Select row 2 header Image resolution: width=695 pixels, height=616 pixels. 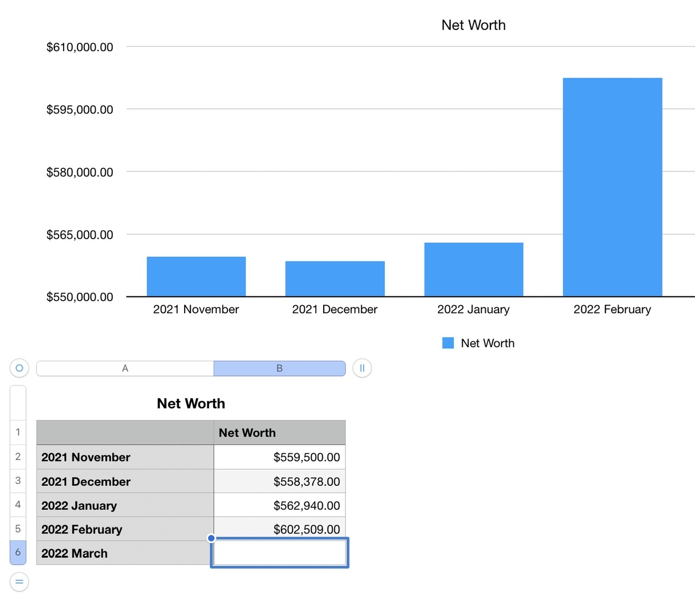(18, 456)
